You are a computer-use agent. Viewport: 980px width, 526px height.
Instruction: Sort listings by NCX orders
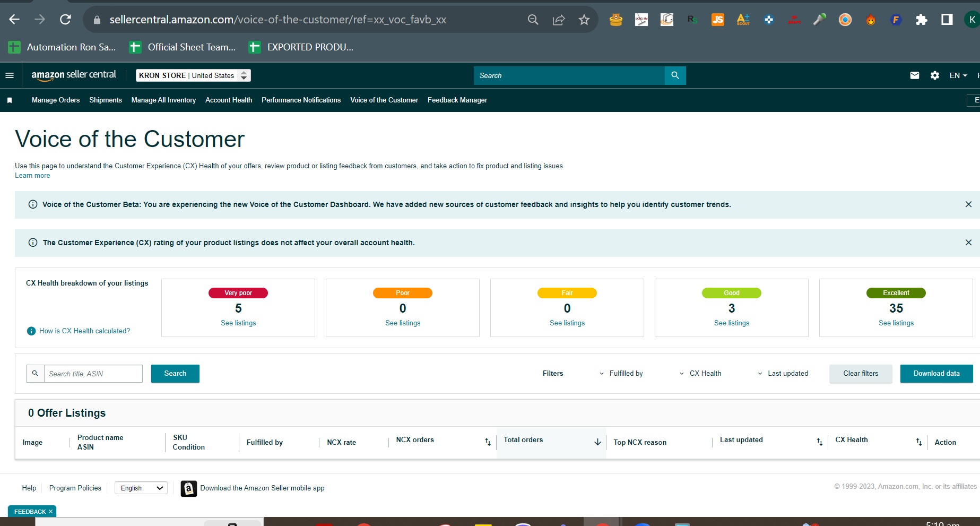[x=488, y=442]
